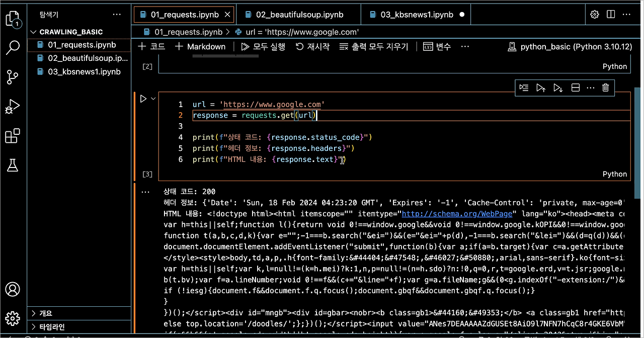
Task: Change cell language Python for cell [2]
Action: point(615,66)
